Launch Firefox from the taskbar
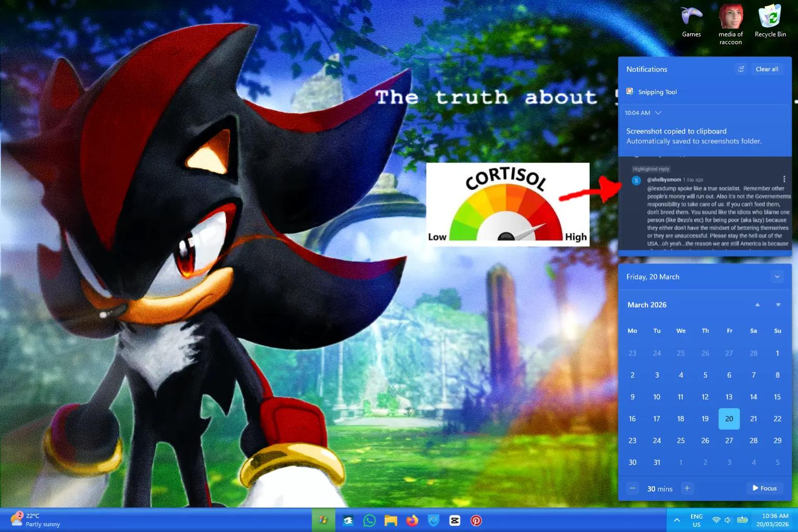 [412, 520]
